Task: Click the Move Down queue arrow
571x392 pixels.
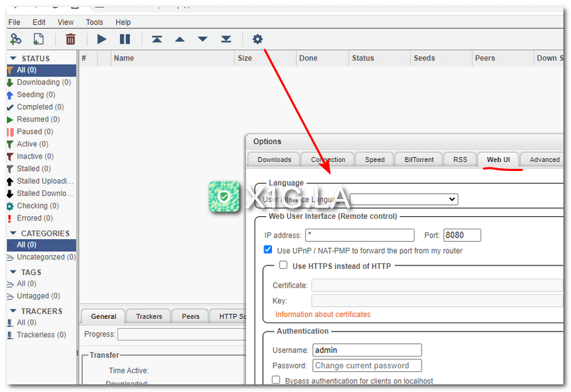Action: click(203, 40)
